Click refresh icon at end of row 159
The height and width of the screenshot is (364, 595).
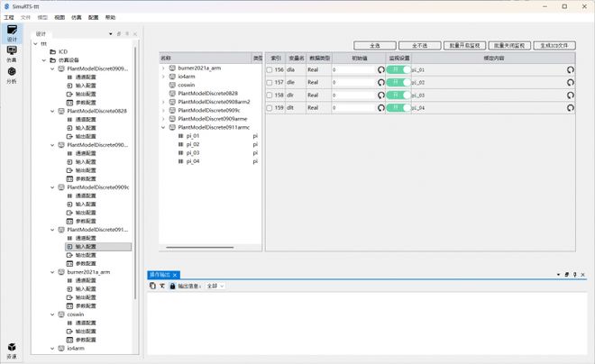click(570, 107)
